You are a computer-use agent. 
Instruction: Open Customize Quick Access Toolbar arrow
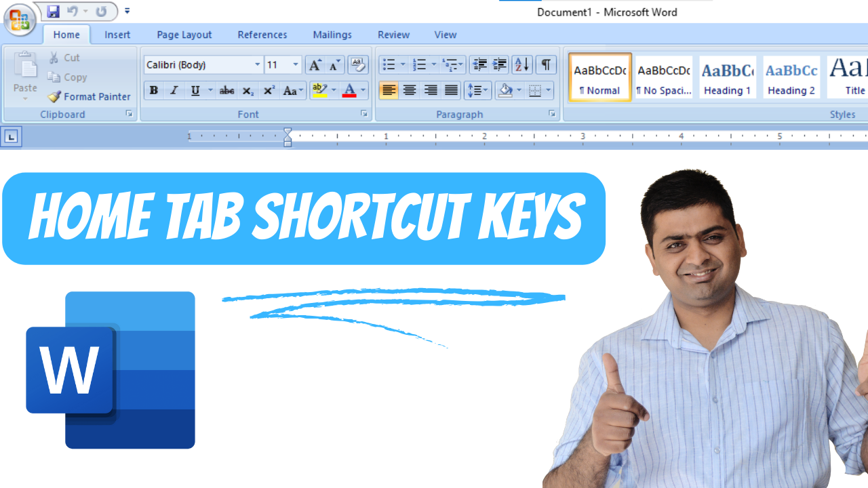click(127, 12)
